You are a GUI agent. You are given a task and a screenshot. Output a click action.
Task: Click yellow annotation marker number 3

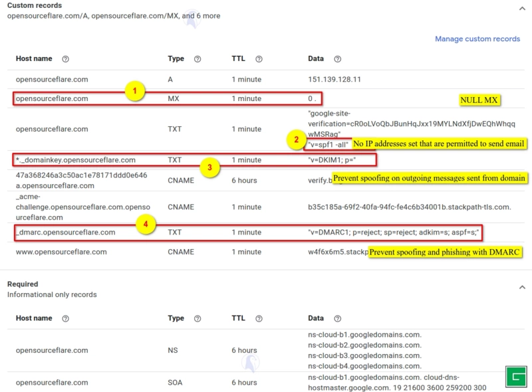209,168
